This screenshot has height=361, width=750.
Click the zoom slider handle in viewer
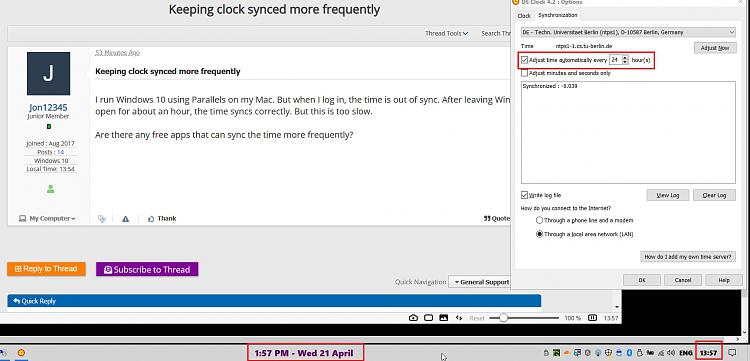click(x=503, y=317)
